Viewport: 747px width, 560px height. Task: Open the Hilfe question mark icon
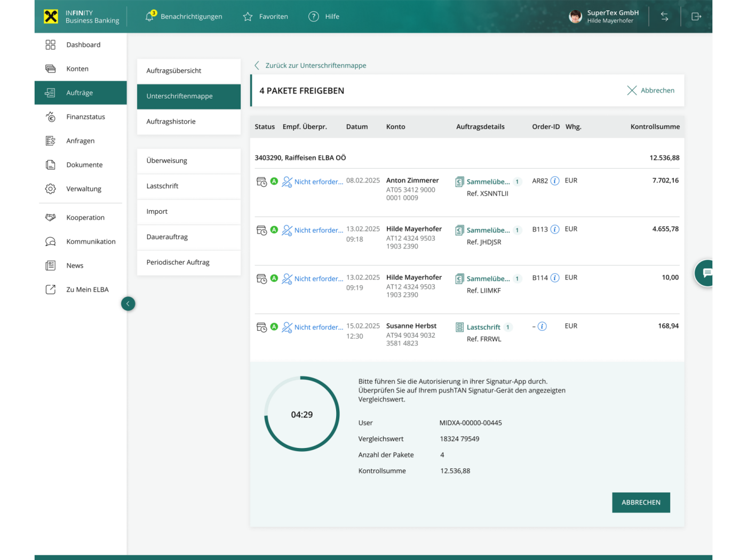point(314,17)
